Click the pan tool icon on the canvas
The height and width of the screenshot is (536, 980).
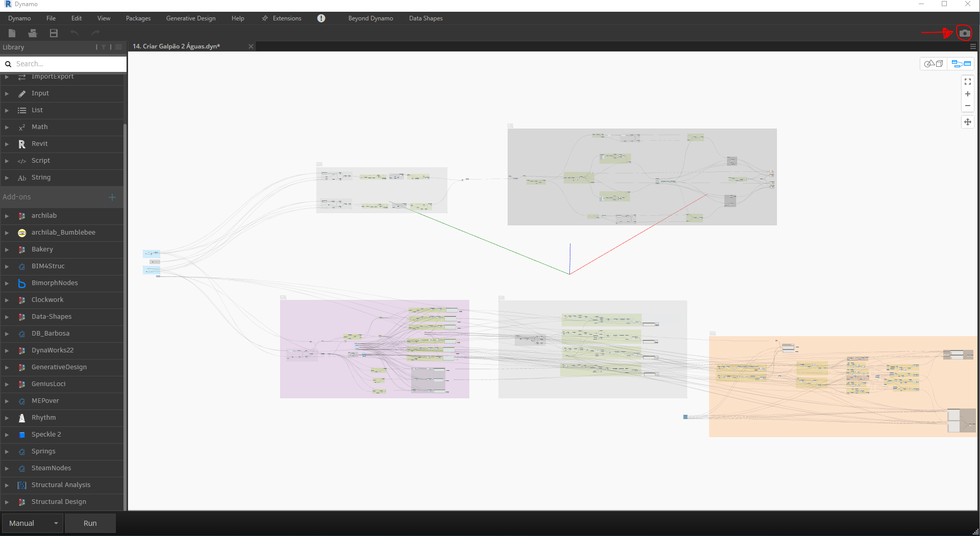click(968, 122)
